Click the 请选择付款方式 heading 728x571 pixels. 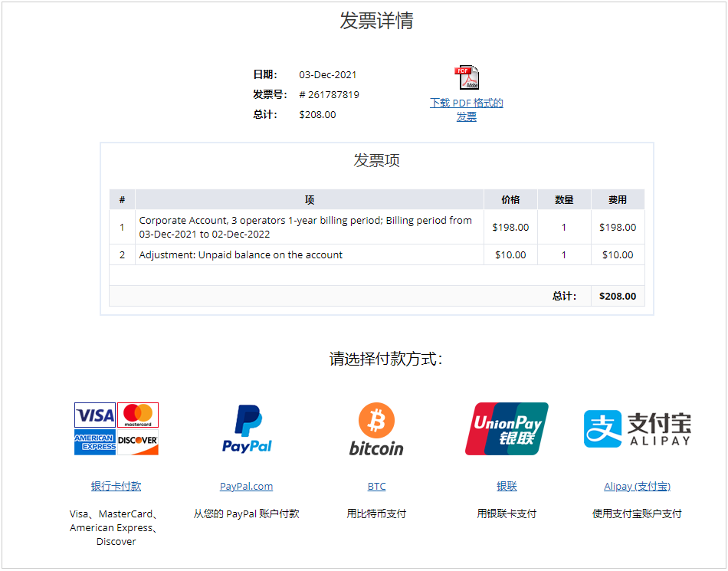click(x=386, y=359)
